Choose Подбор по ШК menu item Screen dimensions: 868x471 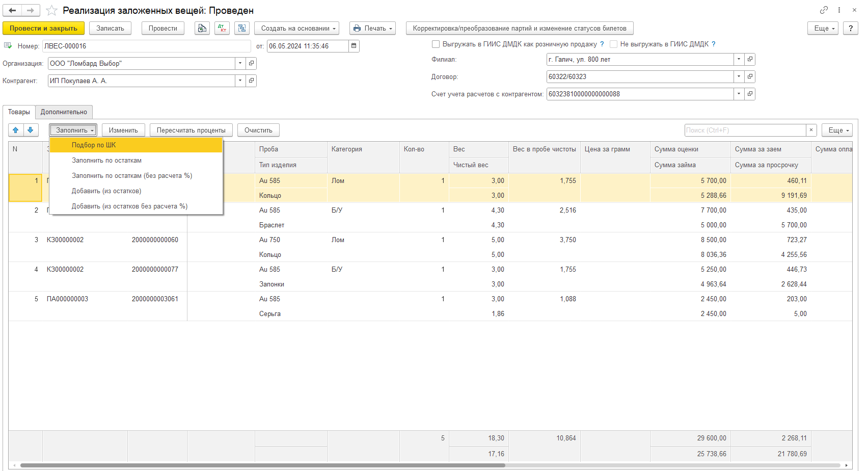click(136, 145)
